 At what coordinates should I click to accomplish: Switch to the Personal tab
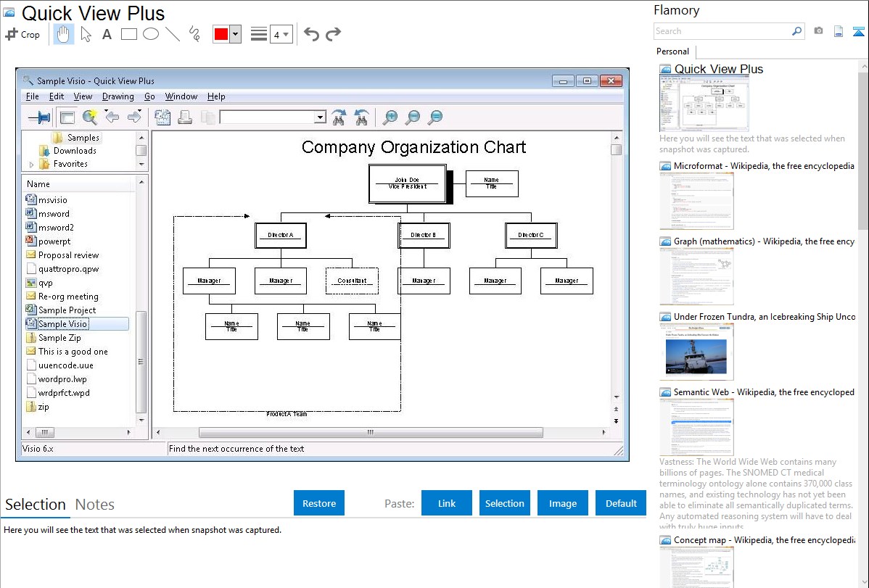[673, 51]
